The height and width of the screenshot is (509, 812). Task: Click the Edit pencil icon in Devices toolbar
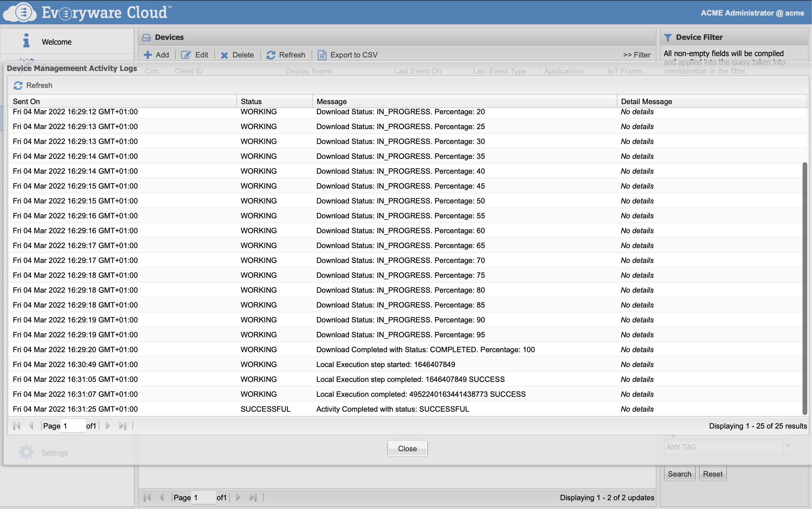(186, 55)
